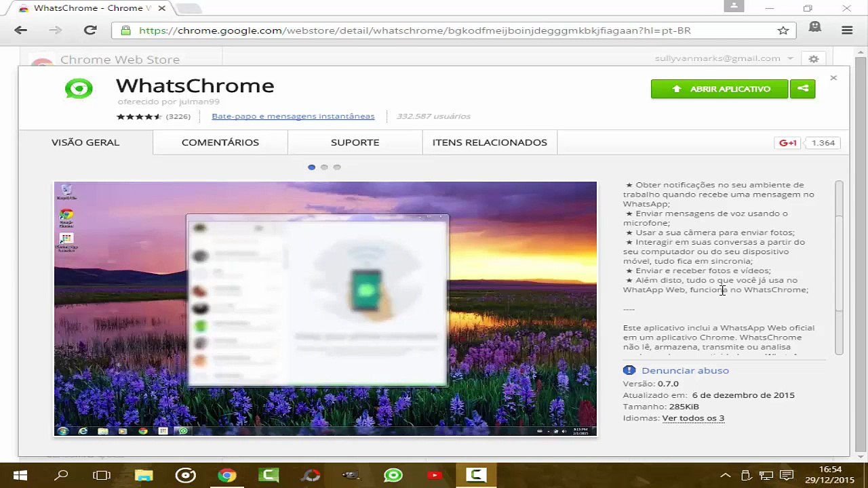
Task: Click the ghost extension icon in toolbar
Action: [815, 28]
